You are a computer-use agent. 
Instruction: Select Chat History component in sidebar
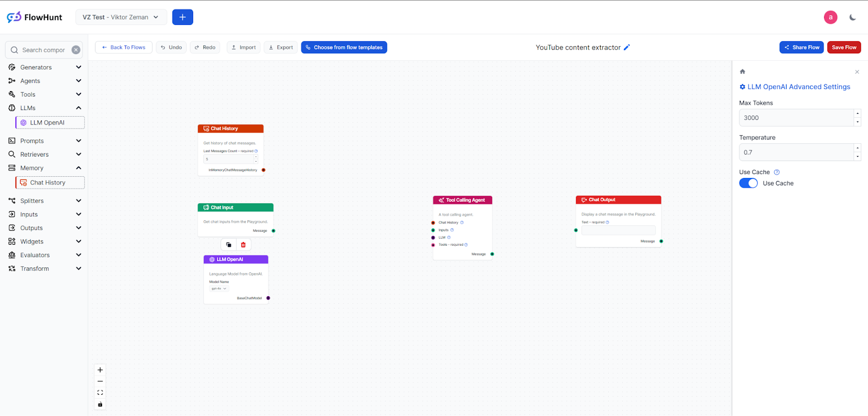pos(50,183)
